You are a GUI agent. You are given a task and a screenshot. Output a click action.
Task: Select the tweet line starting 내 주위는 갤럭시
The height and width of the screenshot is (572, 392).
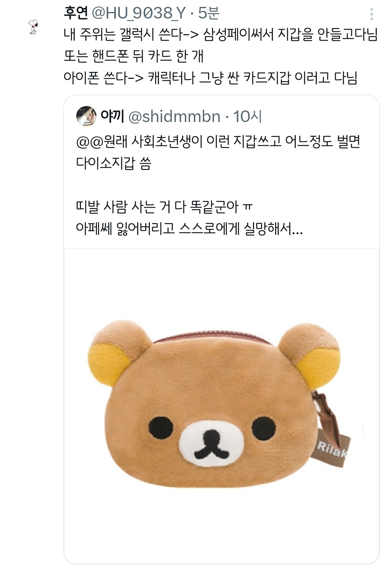221,35
